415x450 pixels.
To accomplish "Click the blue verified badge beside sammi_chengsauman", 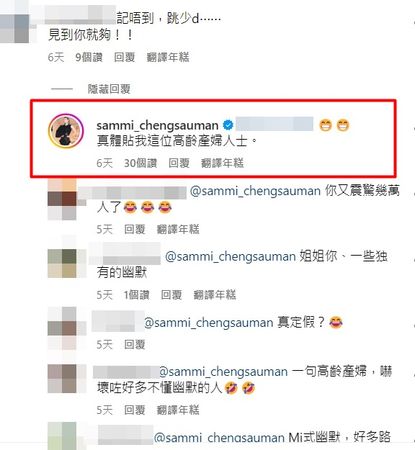I will (228, 125).
